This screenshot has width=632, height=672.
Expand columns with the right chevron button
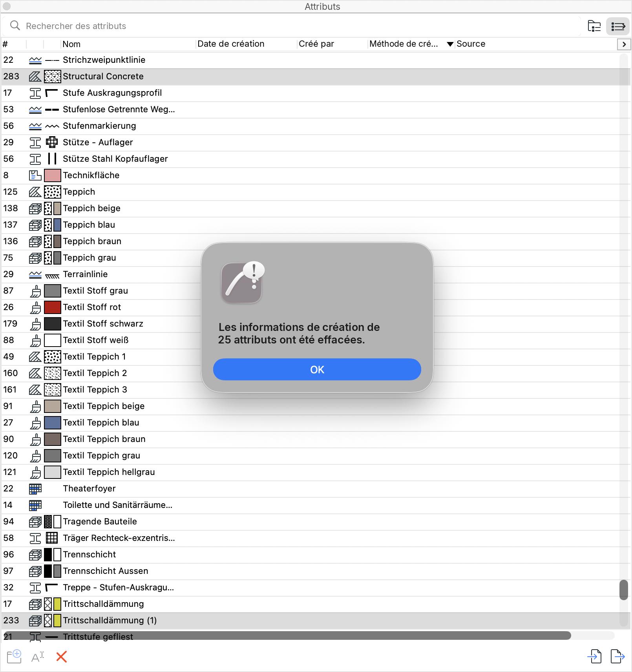pos(624,44)
